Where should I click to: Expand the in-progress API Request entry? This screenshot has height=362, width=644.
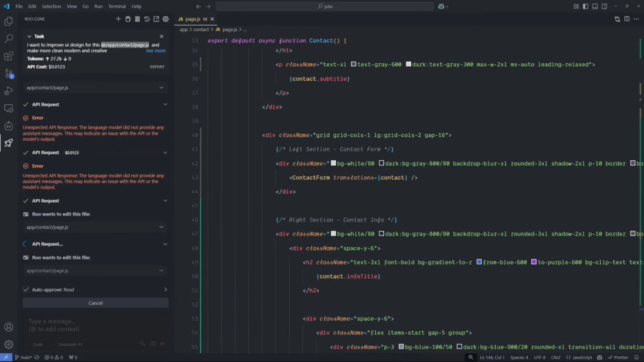pos(165,244)
